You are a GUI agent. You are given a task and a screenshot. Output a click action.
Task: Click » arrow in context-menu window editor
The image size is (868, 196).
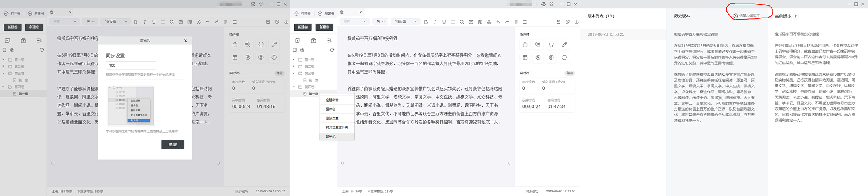[x=509, y=163]
